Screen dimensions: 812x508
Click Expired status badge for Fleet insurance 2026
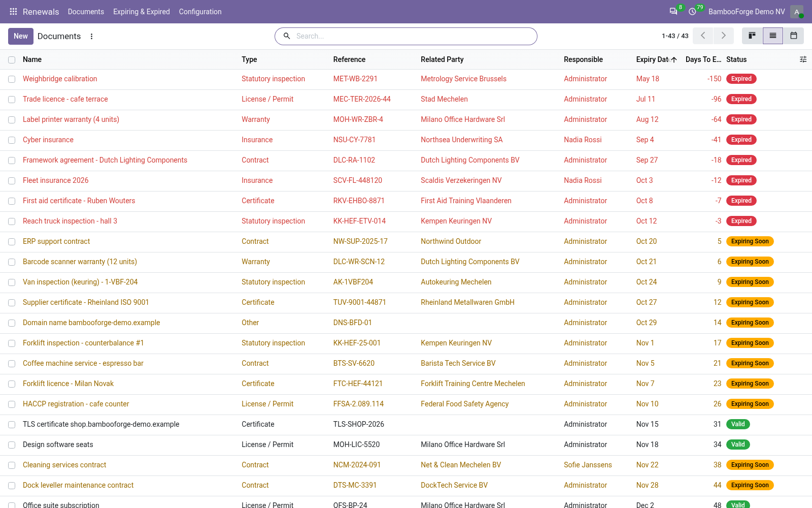point(741,180)
